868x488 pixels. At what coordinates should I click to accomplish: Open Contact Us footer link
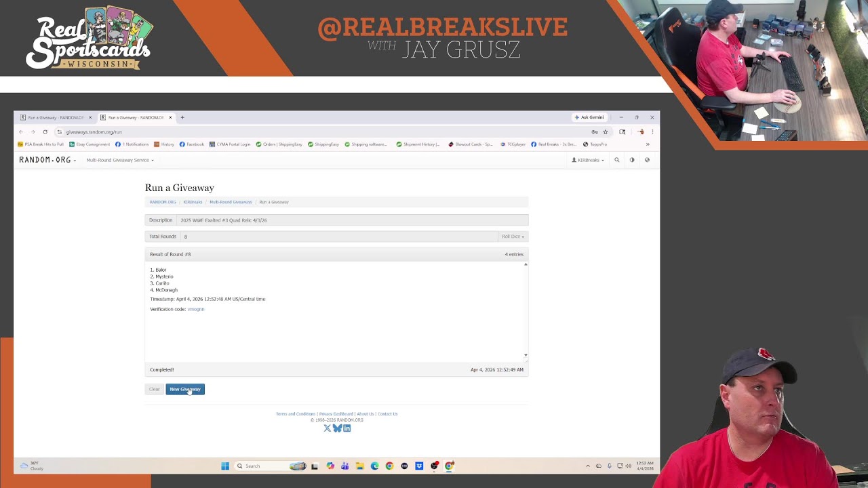[x=388, y=414]
